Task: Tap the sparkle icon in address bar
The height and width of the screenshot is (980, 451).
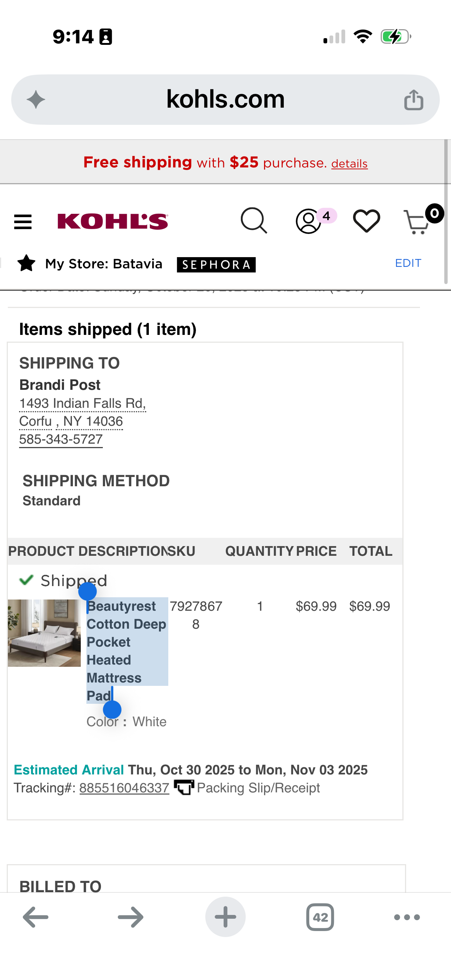Action: pos(36,100)
